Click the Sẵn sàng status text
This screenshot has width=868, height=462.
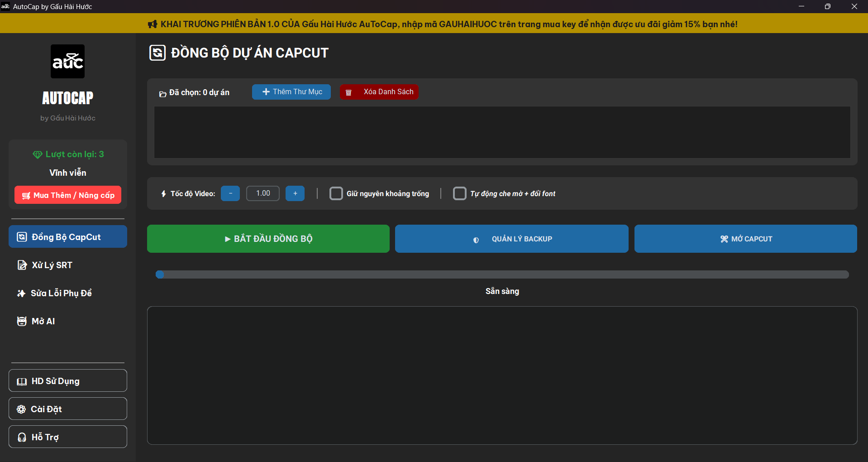502,291
